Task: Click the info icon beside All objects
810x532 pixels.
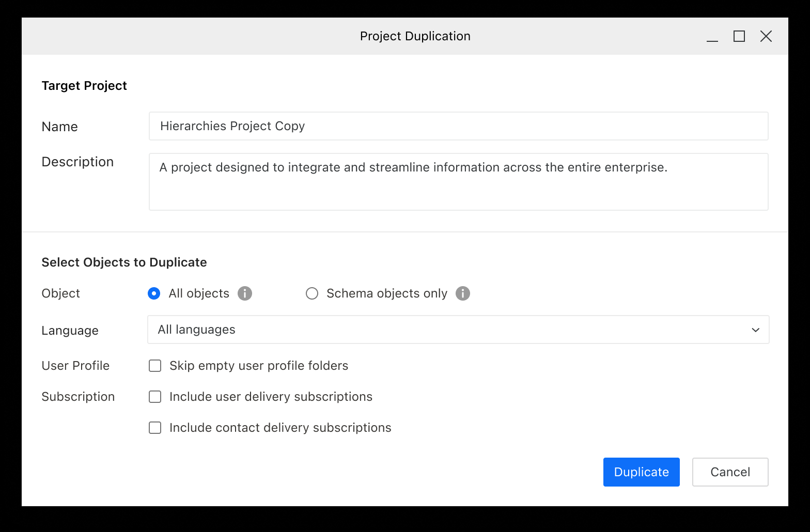Action: tap(245, 293)
